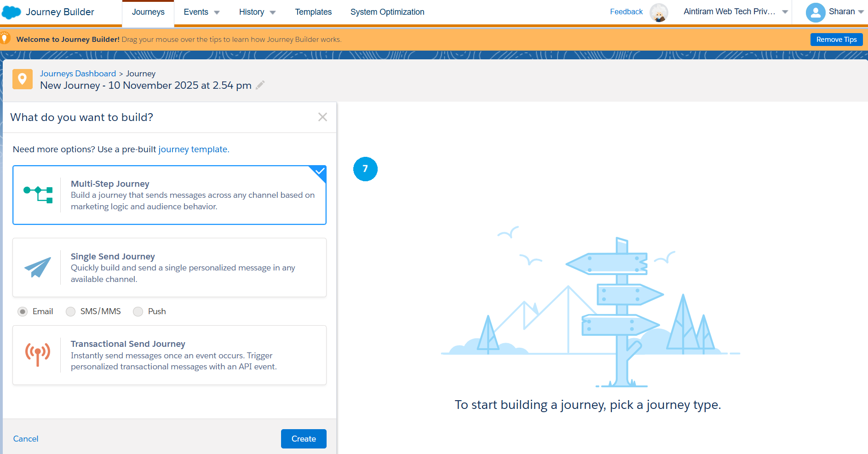Click the Salesforce cloud logo icon

point(11,12)
